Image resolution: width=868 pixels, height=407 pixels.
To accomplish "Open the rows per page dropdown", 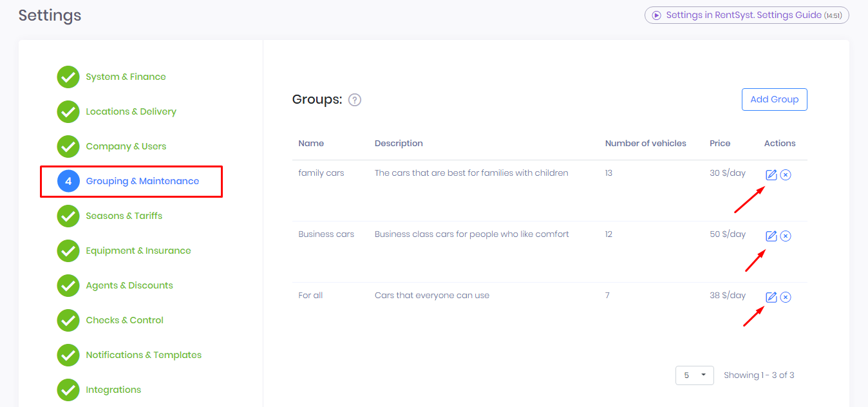I will (x=694, y=375).
